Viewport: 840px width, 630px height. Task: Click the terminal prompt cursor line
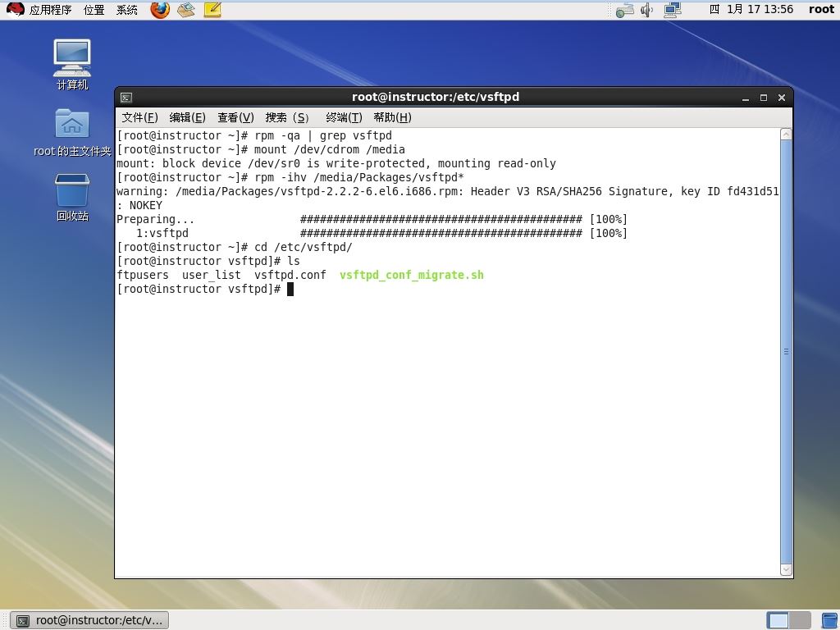(205, 289)
